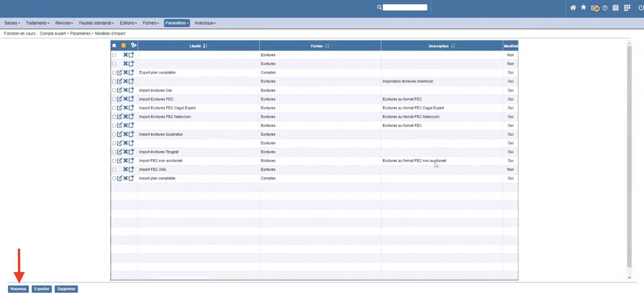644x293 pixels.
Task: Open the Paramètres dropdown menu
Action: [x=177, y=23]
